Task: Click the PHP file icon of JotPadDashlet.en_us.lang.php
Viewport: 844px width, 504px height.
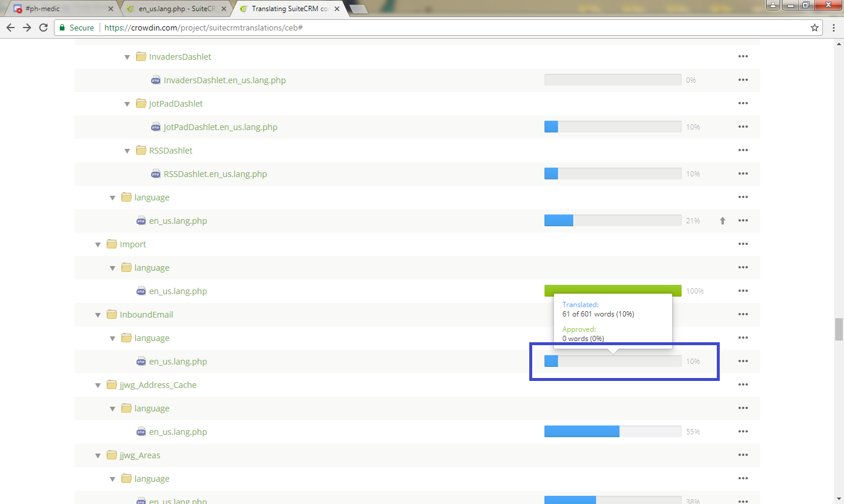Action: (156, 127)
